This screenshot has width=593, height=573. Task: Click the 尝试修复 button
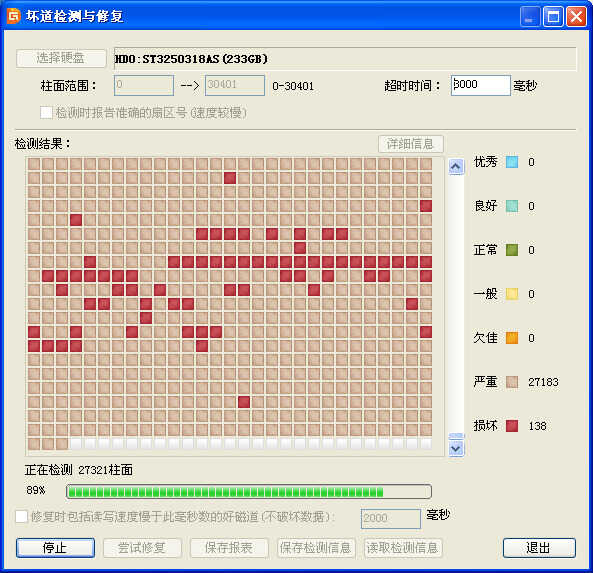point(142,548)
